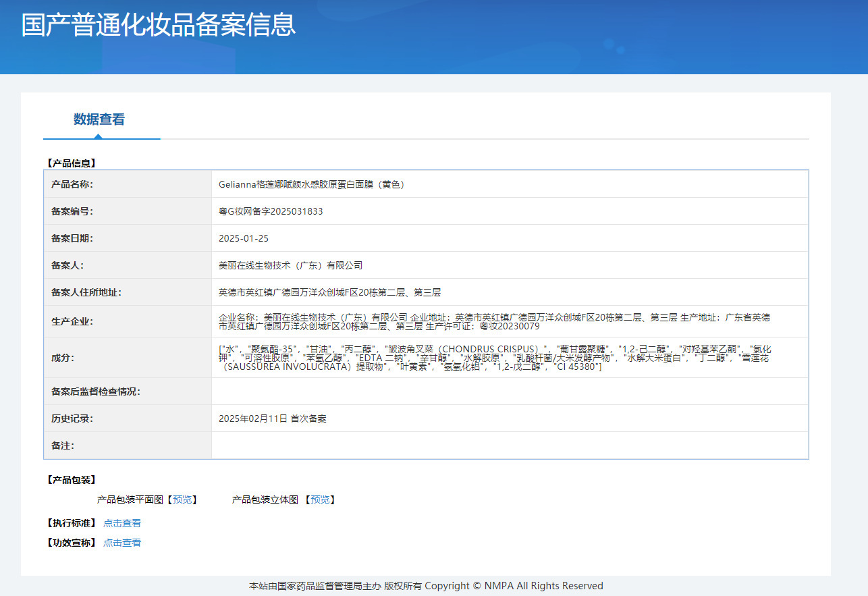Open 预览 link for 产品包装平面图

tap(182, 499)
